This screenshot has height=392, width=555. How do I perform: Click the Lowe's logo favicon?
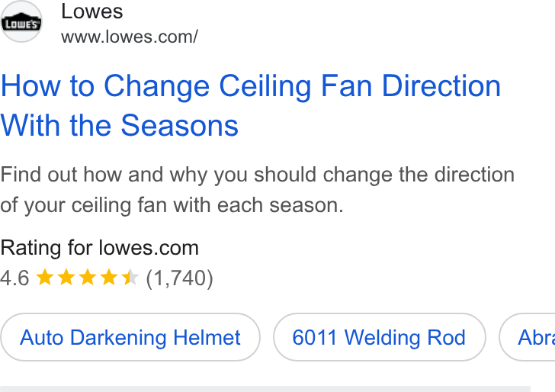[x=21, y=21]
